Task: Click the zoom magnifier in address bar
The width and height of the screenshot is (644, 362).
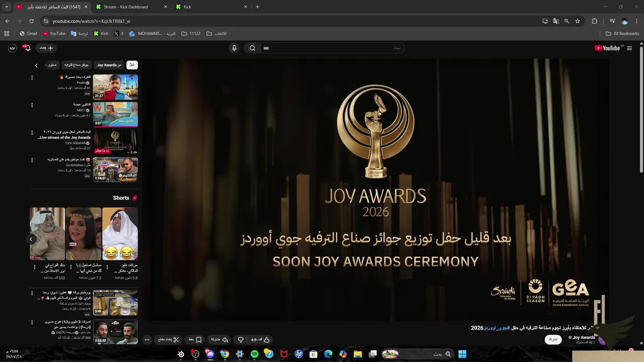Action: (x=567, y=21)
